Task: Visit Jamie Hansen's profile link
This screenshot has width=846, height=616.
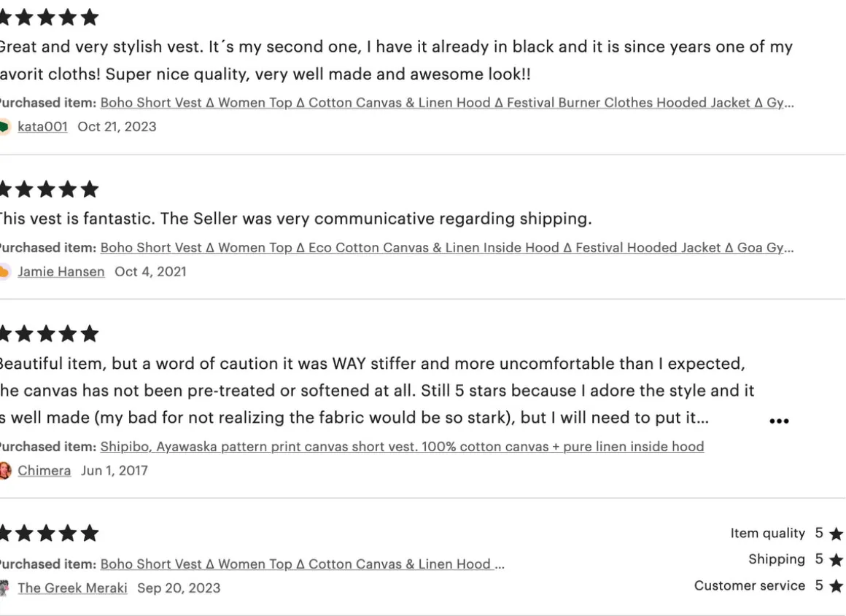Action: pos(61,272)
